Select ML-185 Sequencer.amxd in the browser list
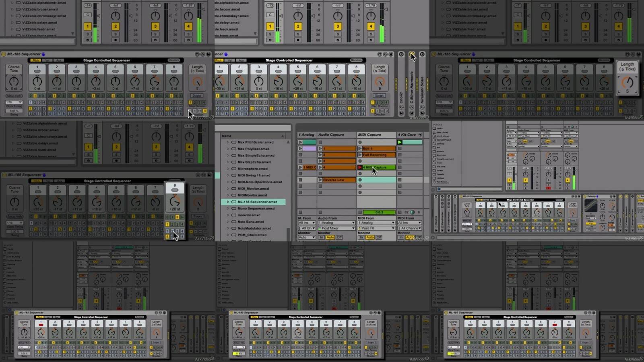This screenshot has width=644, height=362. click(257, 202)
